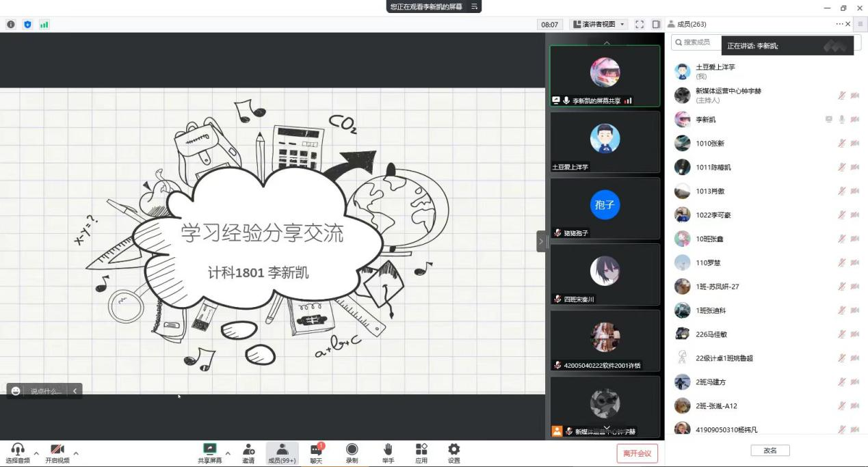Toggle 开启视频 camera on
This screenshot has width=868, height=467.
[x=57, y=450]
